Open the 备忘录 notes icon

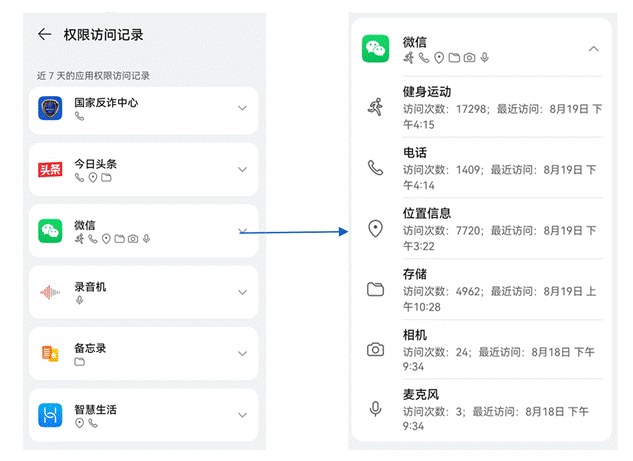tap(50, 354)
